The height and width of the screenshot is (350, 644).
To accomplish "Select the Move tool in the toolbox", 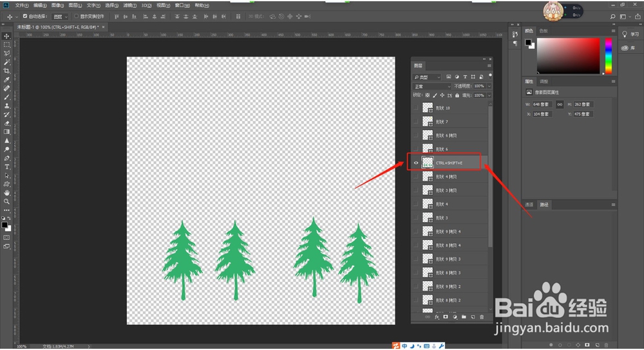I will pos(7,36).
